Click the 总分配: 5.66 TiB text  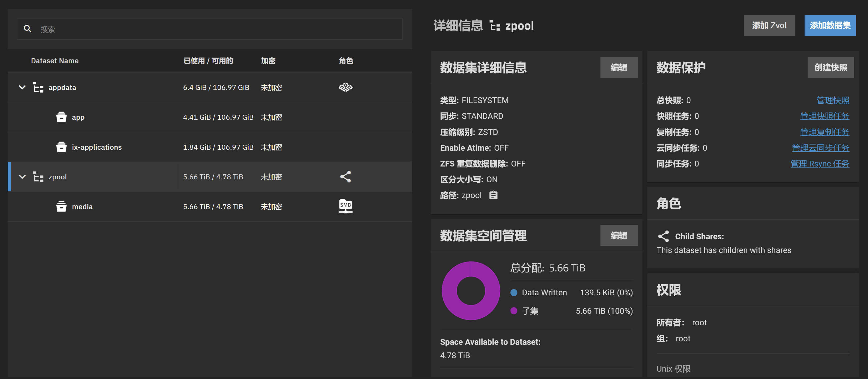[548, 268]
